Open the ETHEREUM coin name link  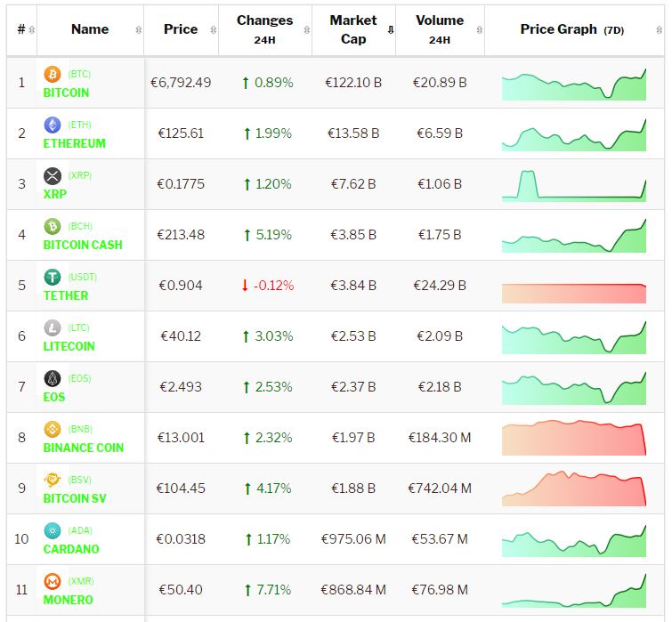click(75, 143)
